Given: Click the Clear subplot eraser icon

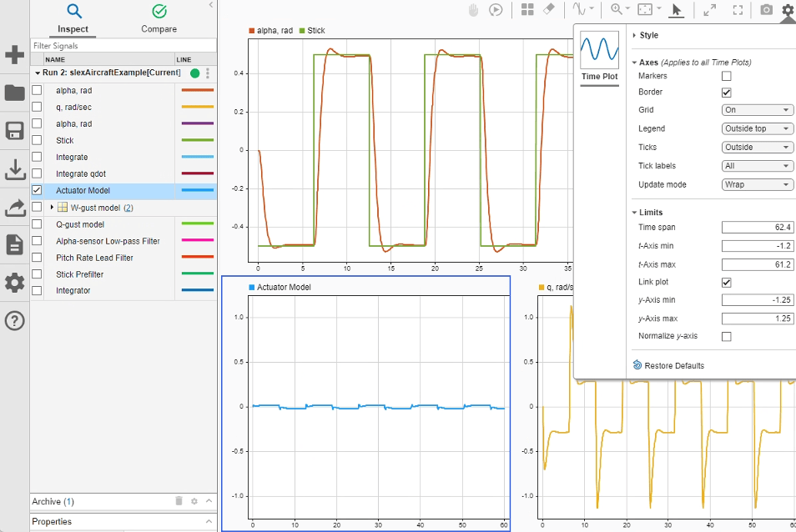Looking at the screenshot, I should click(x=549, y=9).
